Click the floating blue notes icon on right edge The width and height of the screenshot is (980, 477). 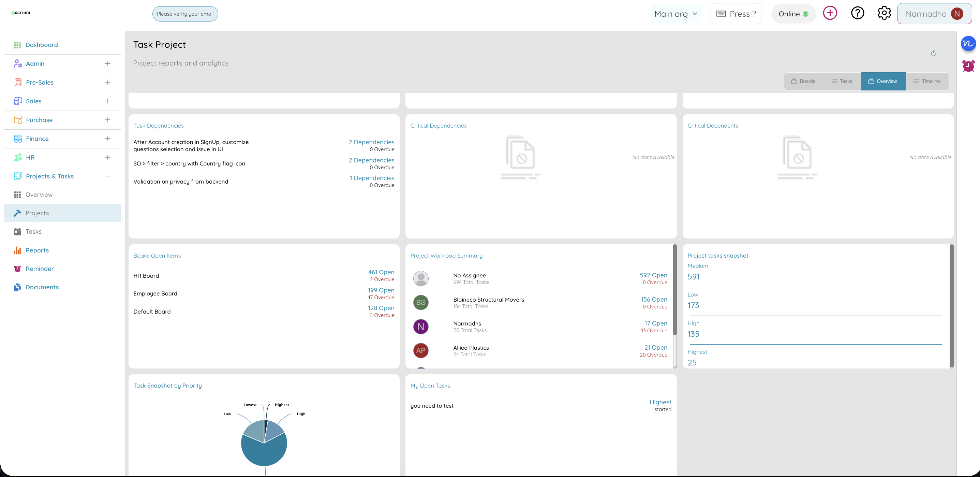click(969, 43)
